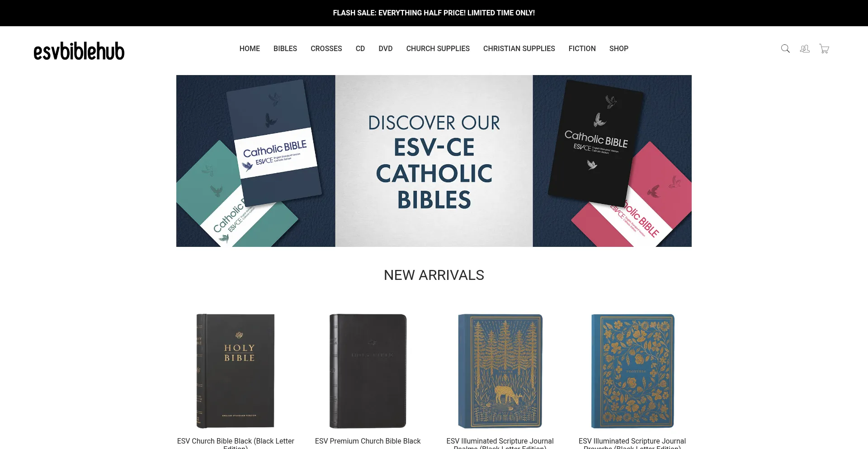Open CHURCH SUPPLIES menu
Viewport: 868px width, 449px height.
click(x=438, y=48)
